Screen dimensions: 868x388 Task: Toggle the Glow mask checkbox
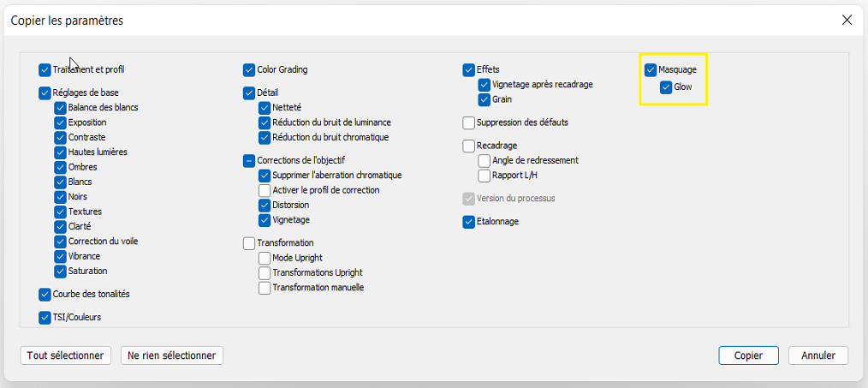click(x=666, y=87)
